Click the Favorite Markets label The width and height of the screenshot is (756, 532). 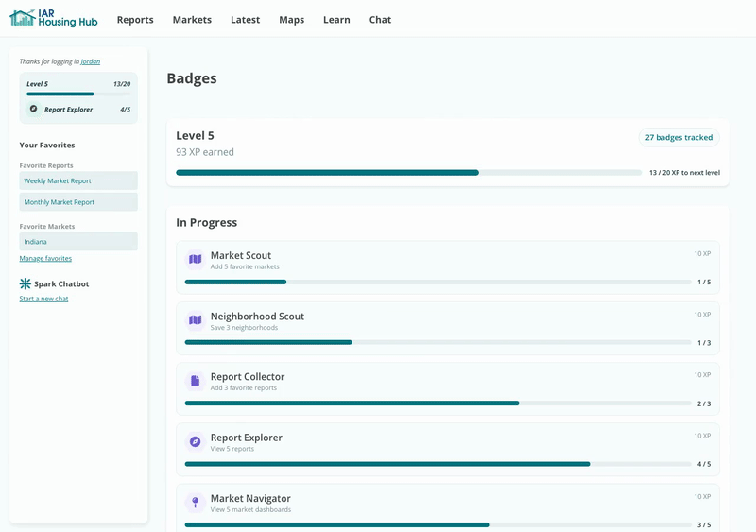[x=46, y=226]
